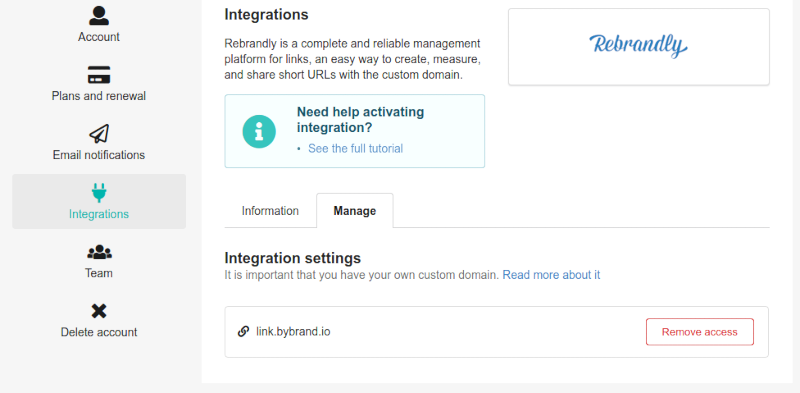Click the Account person icon
This screenshot has width=800, height=393.
pyautogui.click(x=99, y=16)
